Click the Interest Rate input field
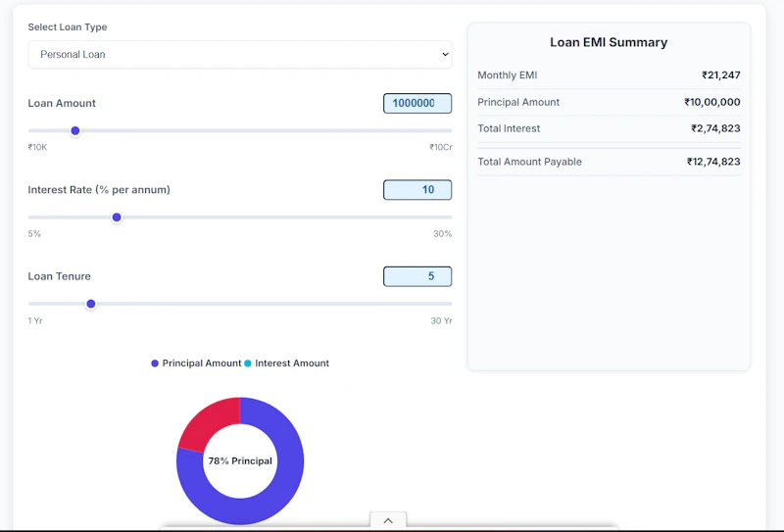Image resolution: width=784 pixels, height=532 pixels. coord(417,190)
